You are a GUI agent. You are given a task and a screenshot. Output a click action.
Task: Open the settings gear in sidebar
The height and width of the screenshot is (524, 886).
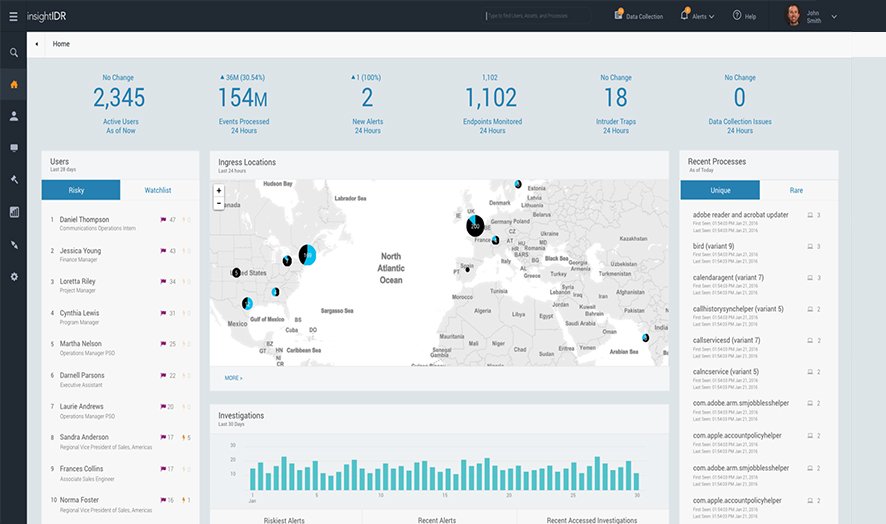[x=13, y=276]
